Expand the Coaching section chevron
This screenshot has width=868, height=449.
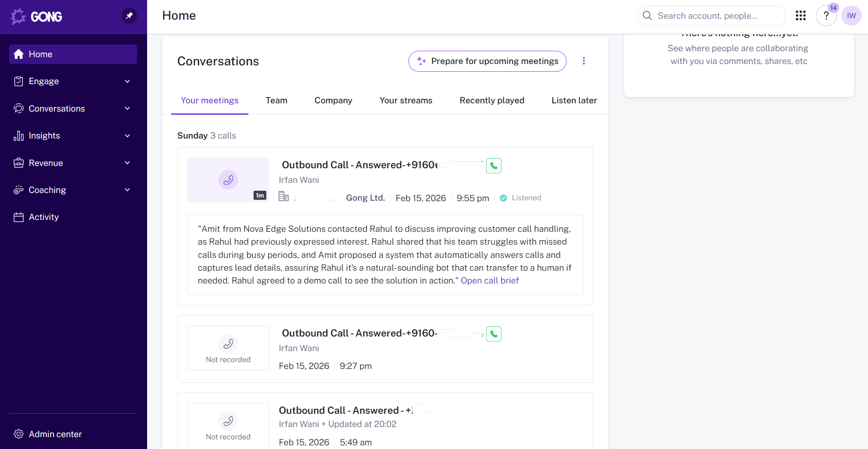pyautogui.click(x=127, y=190)
